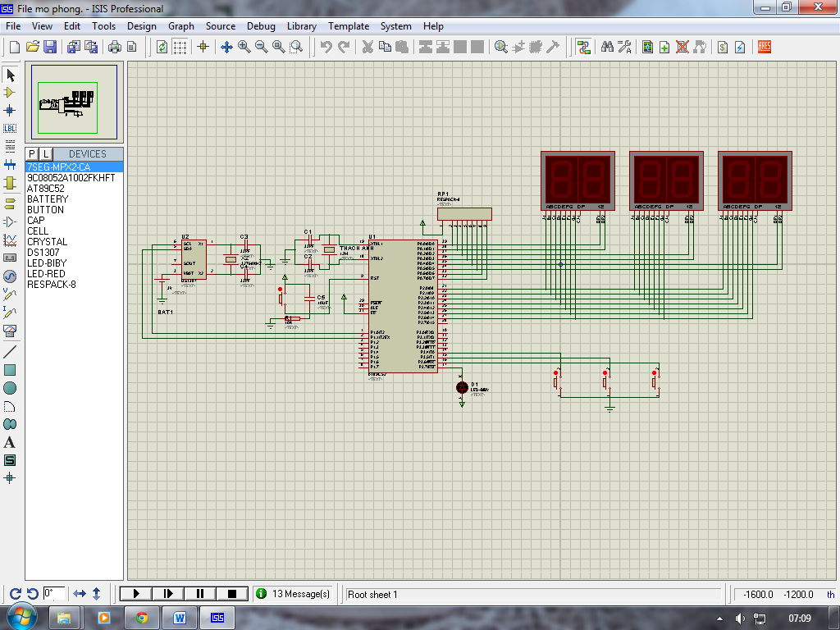The width and height of the screenshot is (840, 630).
Task: Toggle grid display in the toolbar
Action: [x=180, y=47]
